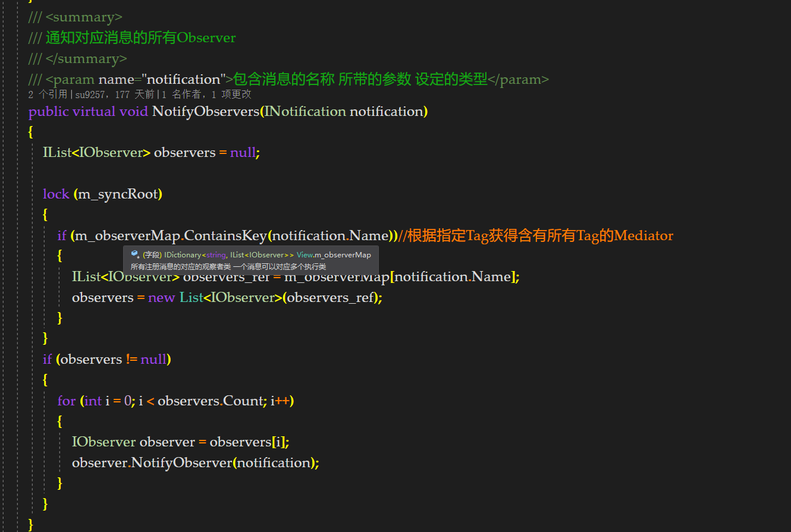Click "observers" in if observers != null
Viewport: 791px width, 532px height.
point(91,359)
